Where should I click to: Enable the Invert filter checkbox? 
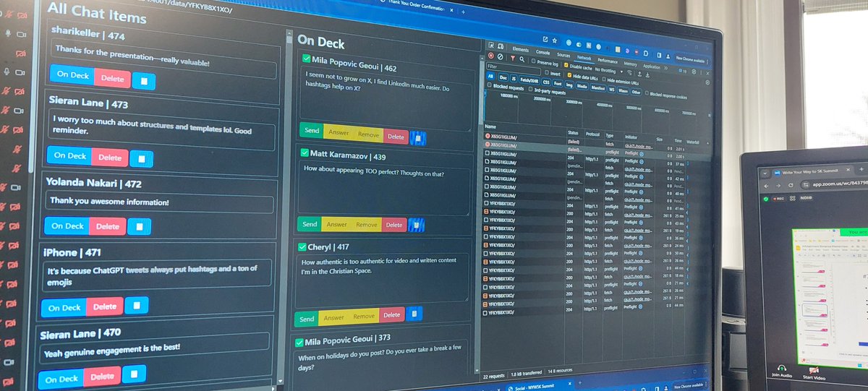coord(547,72)
